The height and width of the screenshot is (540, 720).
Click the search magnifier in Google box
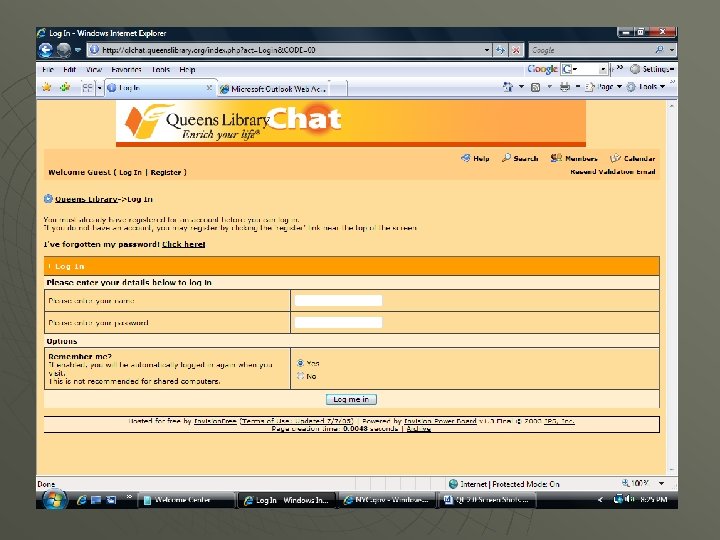click(x=660, y=50)
